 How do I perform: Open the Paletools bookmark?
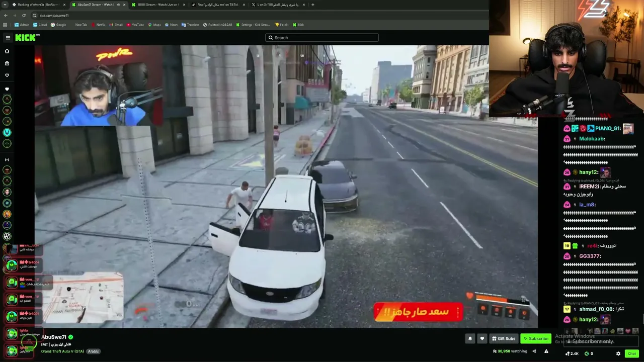coord(217,25)
